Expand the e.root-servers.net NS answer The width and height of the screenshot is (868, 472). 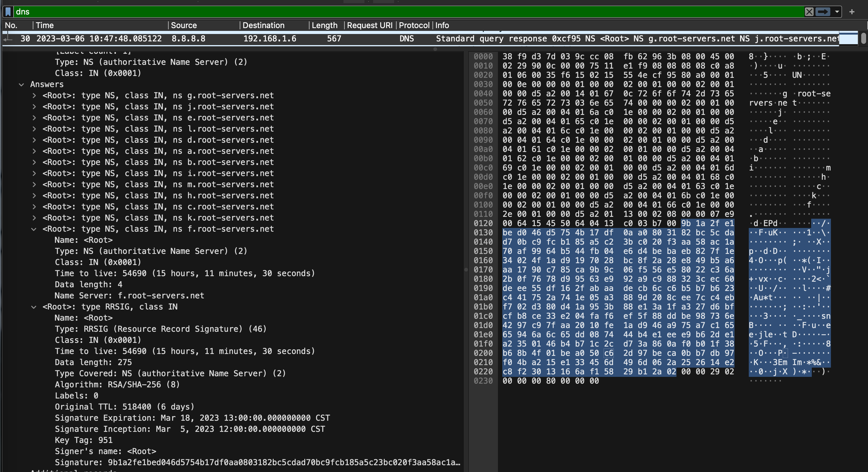(x=34, y=118)
